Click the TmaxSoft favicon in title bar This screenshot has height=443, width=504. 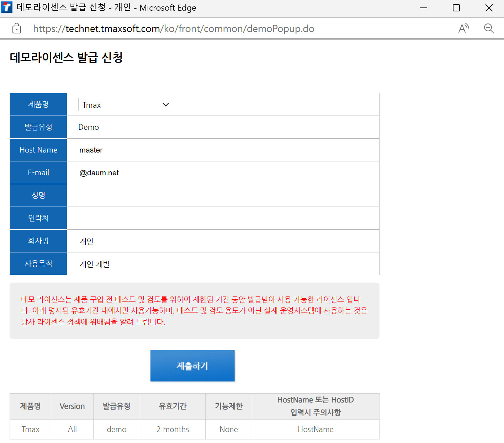click(x=7, y=7)
